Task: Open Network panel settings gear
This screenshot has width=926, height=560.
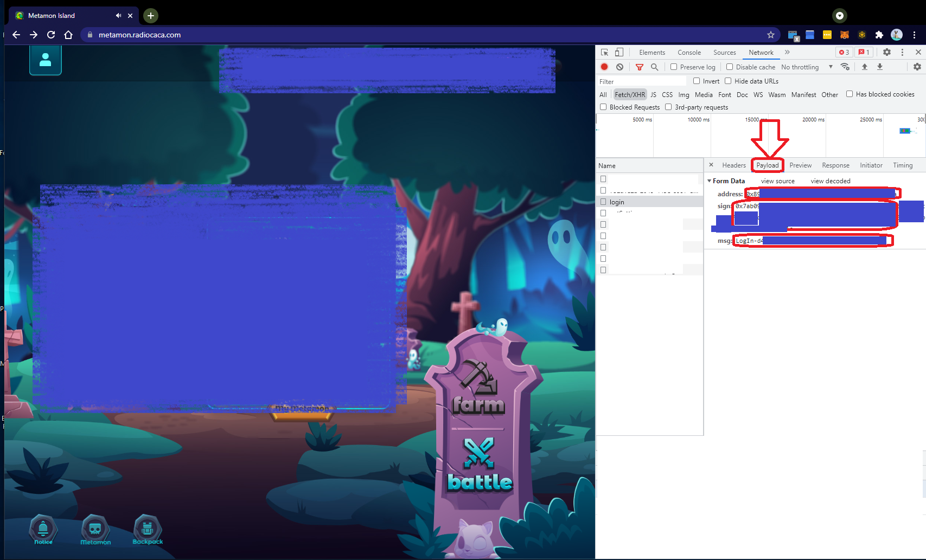Action: (x=917, y=67)
